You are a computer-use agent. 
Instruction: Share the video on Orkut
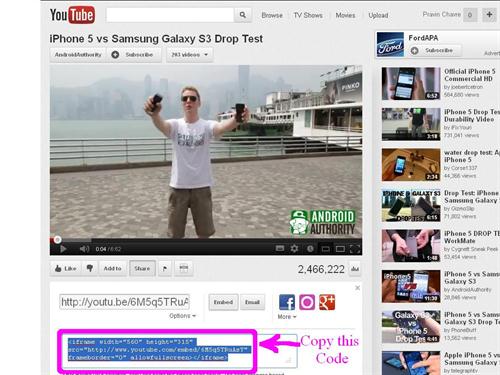[x=307, y=302]
